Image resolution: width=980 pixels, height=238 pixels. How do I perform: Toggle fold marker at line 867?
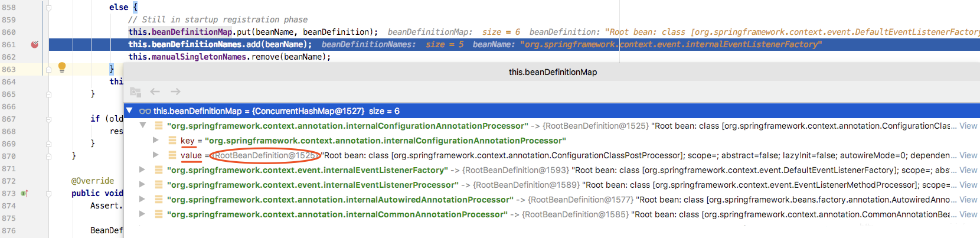pyautogui.click(x=49, y=119)
